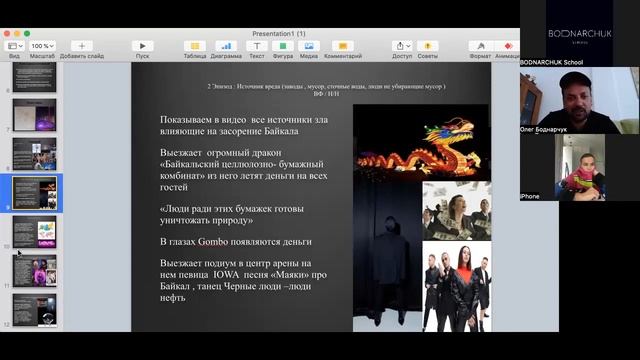Image resolution: width=640 pixels, height=360 pixels.
Task: Select slide 10 thumbnail with colorful graphic
Action: coord(34,231)
